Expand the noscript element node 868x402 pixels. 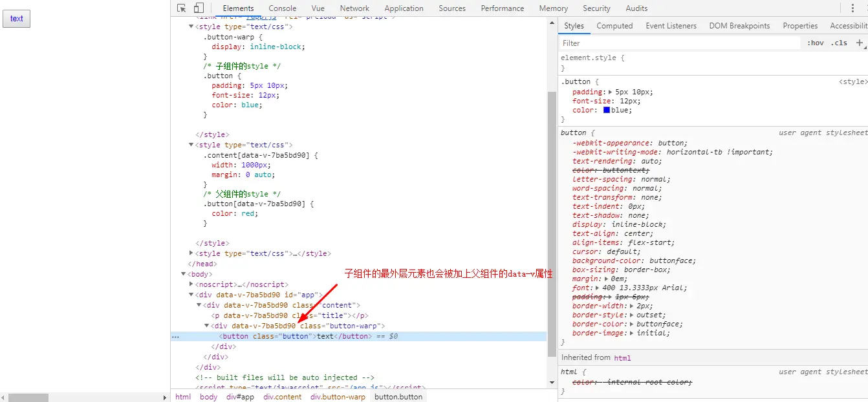coord(191,284)
